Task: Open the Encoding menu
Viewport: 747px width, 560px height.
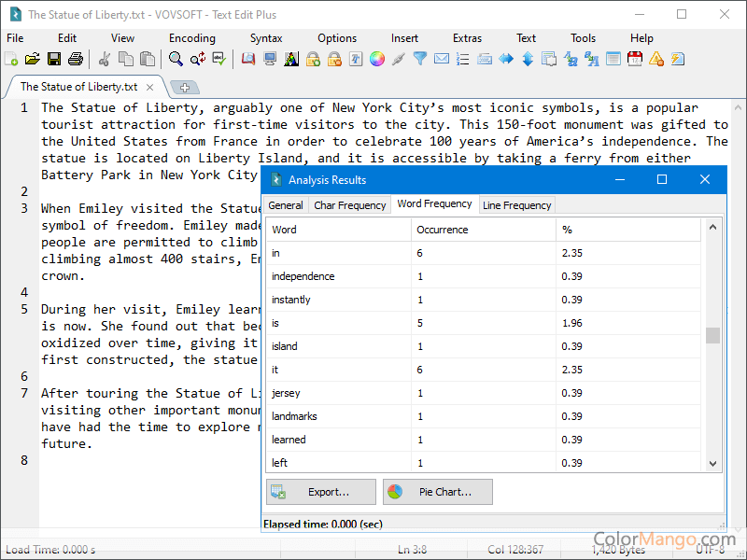Action: tap(191, 38)
